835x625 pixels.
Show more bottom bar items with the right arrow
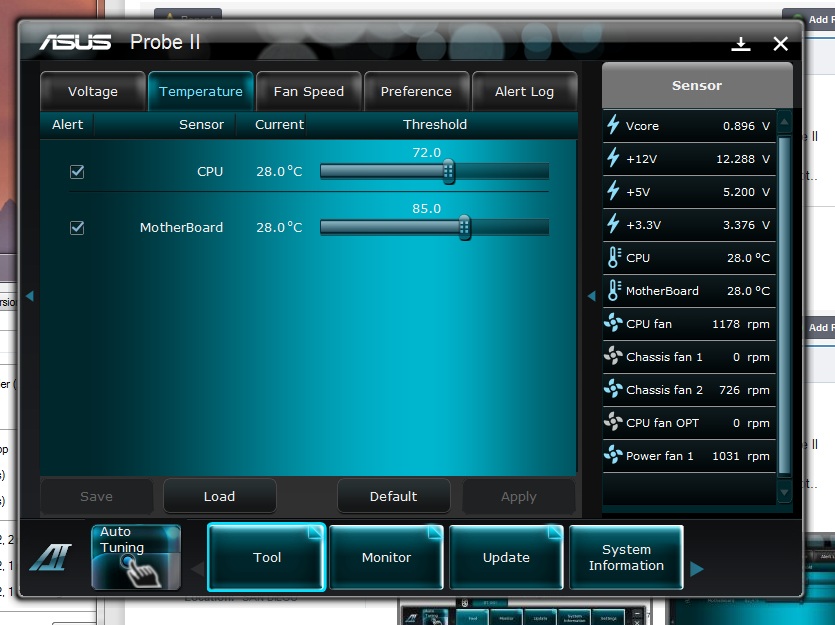pyautogui.click(x=696, y=569)
